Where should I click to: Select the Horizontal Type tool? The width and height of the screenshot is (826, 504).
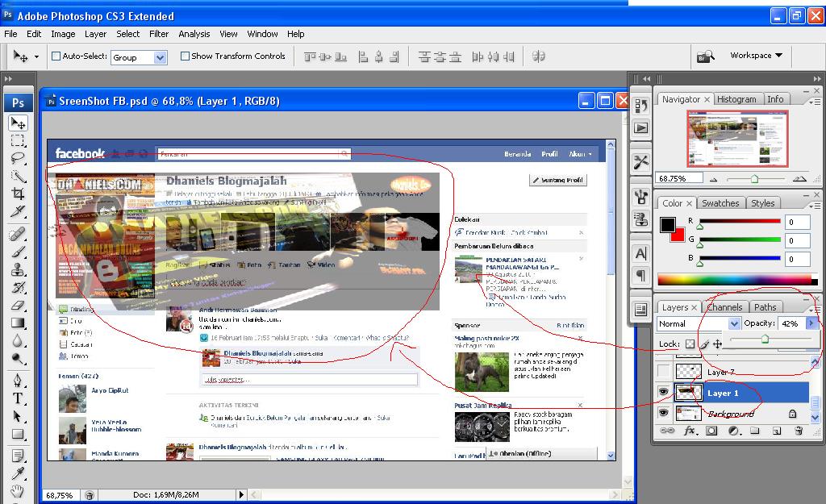pyautogui.click(x=18, y=398)
